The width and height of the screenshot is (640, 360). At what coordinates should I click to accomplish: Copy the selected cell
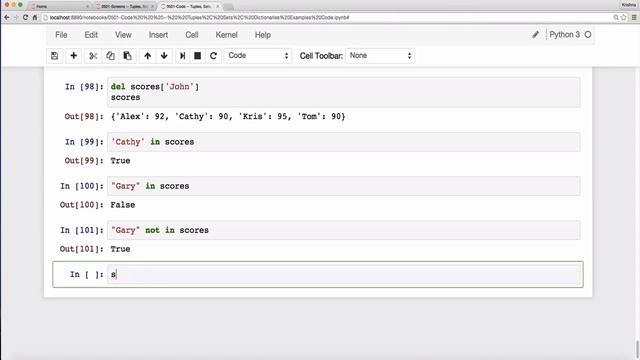click(x=110, y=56)
